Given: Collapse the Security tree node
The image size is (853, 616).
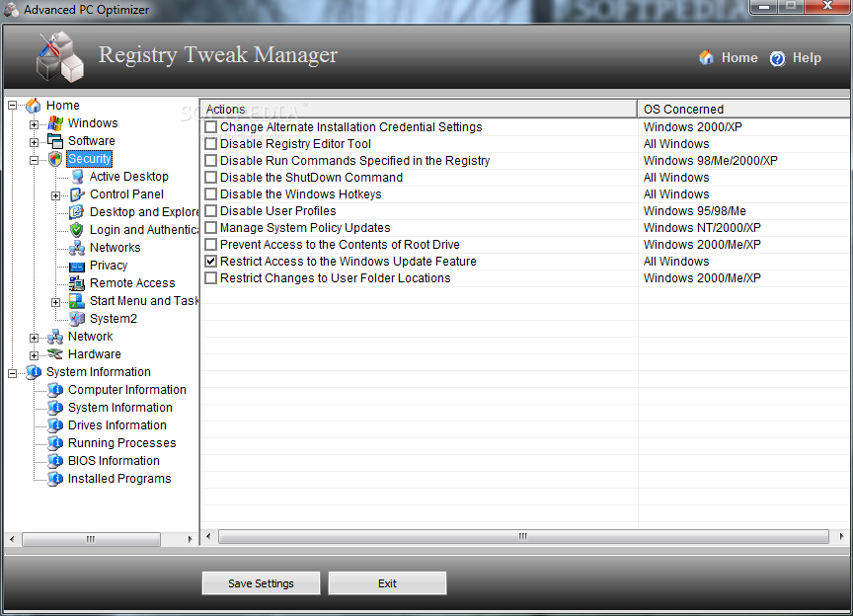Looking at the screenshot, I should [x=34, y=160].
